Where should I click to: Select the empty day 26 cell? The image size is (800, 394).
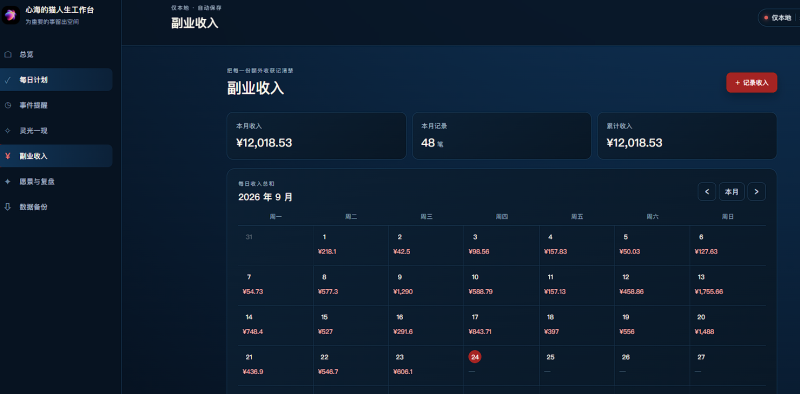click(652, 365)
